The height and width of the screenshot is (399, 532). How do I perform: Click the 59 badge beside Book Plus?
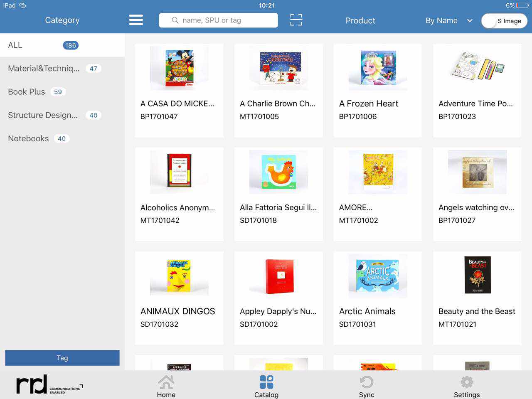tap(58, 92)
